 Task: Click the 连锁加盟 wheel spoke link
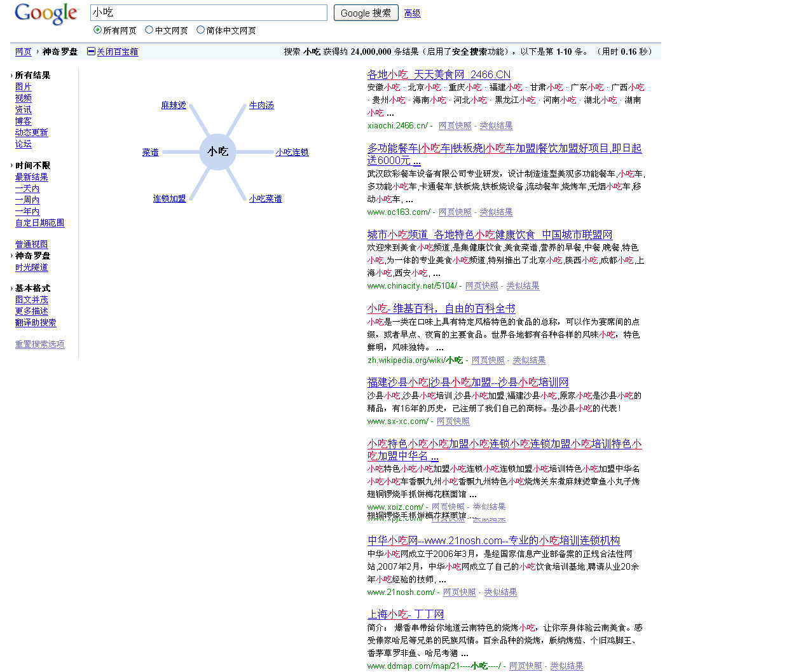[169, 199]
